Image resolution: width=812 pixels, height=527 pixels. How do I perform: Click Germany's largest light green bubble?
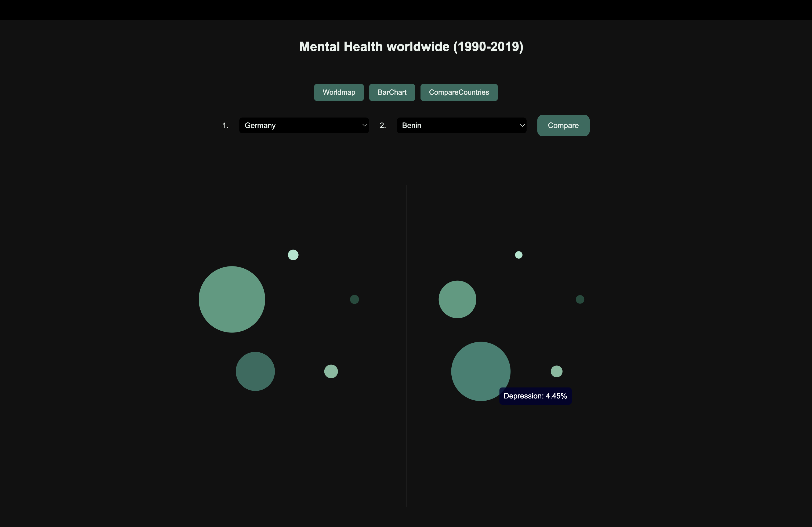[232, 299]
